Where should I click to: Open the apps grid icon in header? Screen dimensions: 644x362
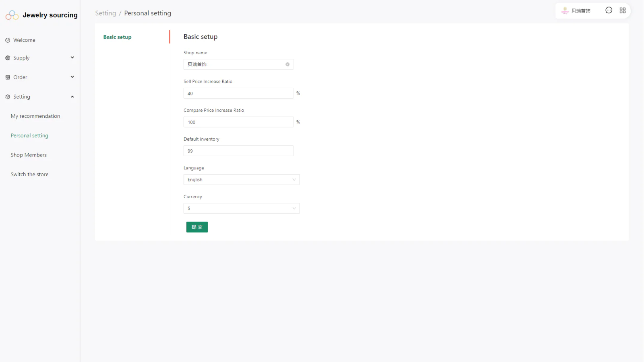pos(623,10)
